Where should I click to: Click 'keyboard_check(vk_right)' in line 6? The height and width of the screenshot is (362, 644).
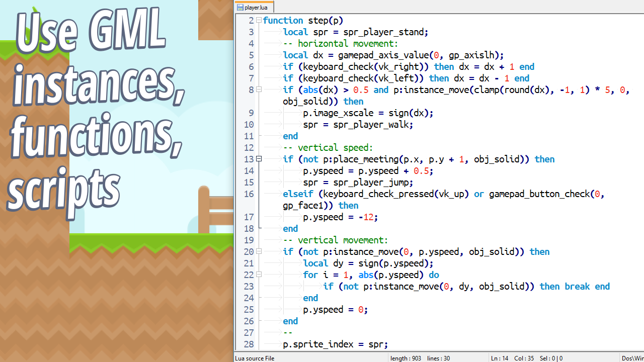pos(366,67)
